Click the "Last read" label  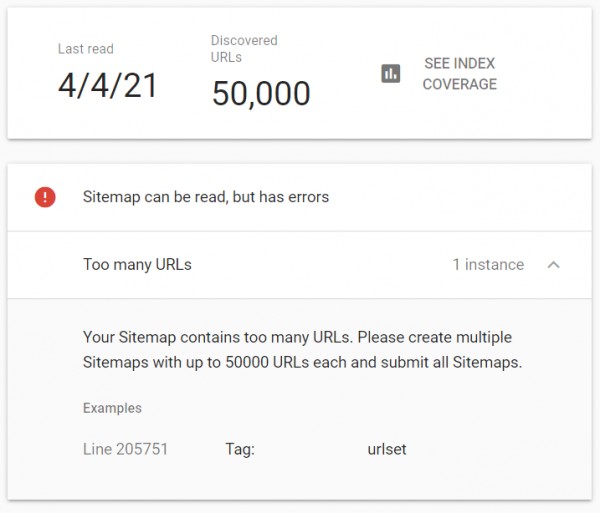tap(86, 49)
